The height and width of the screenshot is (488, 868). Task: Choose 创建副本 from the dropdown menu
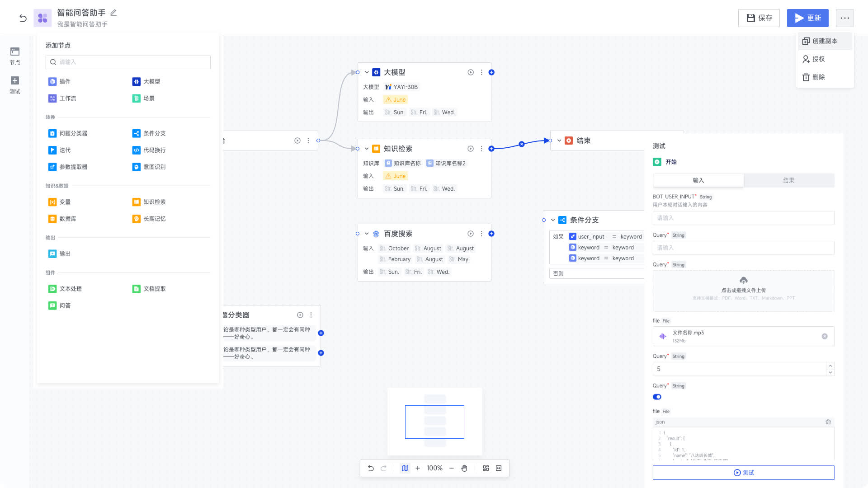[825, 41]
